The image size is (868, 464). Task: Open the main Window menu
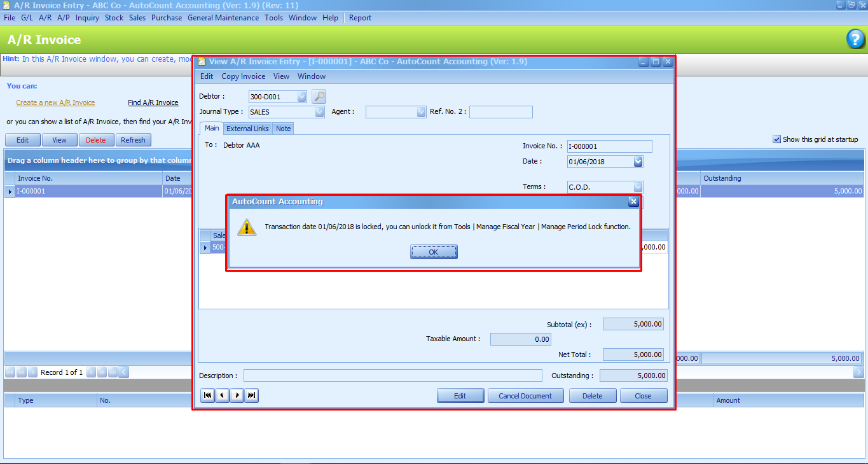point(303,18)
